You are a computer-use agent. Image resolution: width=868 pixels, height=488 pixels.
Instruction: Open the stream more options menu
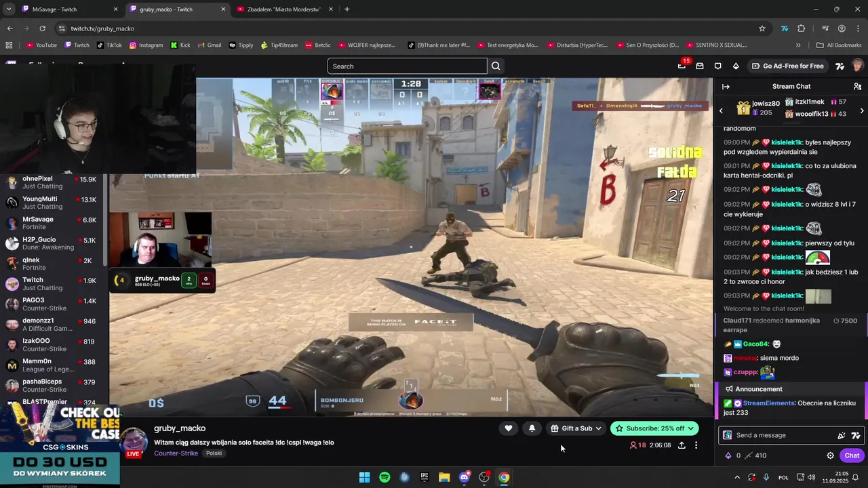696,445
